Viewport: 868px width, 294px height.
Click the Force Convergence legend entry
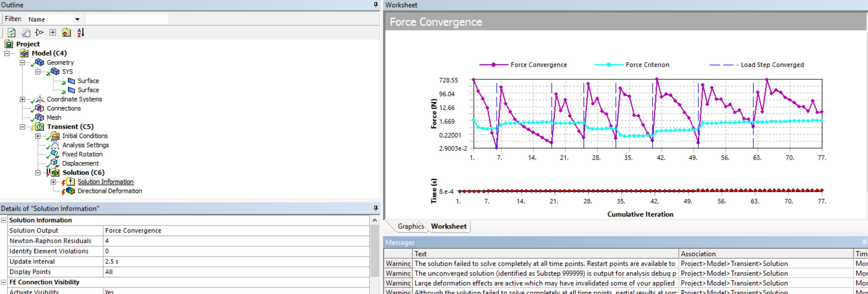523,65
